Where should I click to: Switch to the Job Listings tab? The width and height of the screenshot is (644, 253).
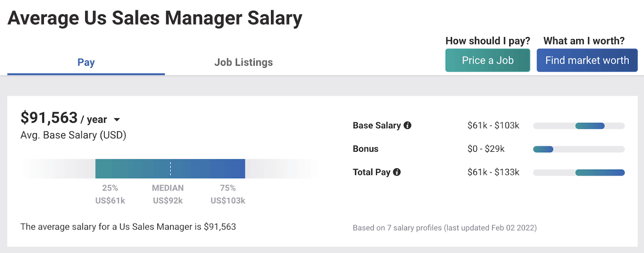coord(243,62)
